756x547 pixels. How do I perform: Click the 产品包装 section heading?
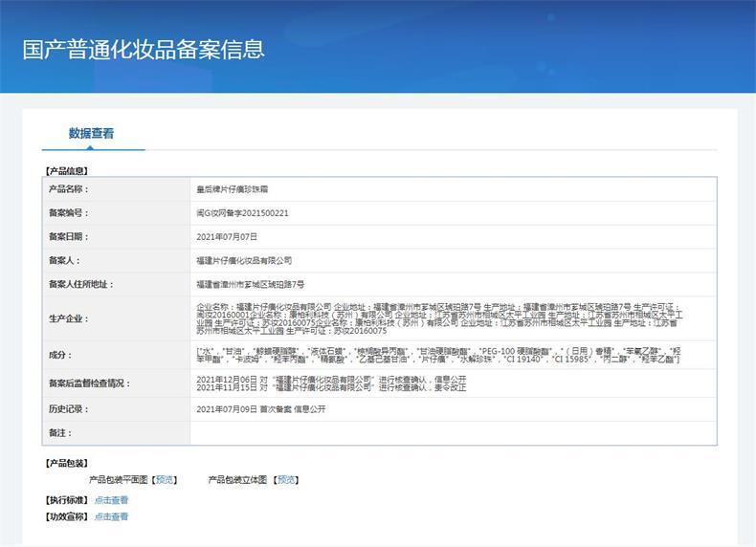(66, 464)
